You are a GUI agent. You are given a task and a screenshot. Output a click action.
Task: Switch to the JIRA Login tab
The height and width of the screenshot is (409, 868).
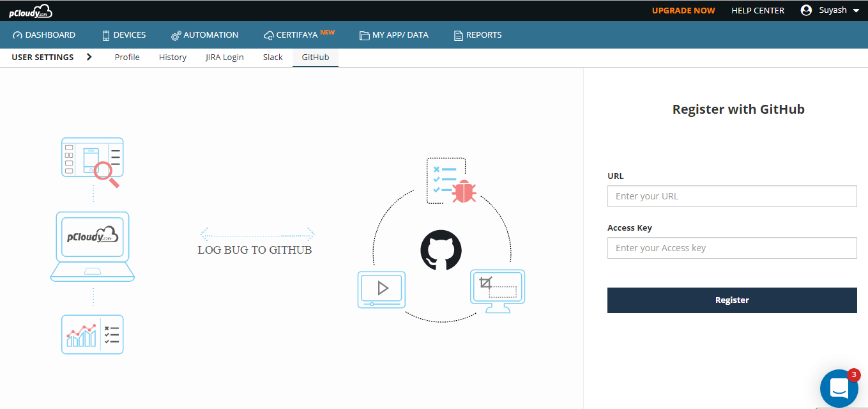point(225,58)
